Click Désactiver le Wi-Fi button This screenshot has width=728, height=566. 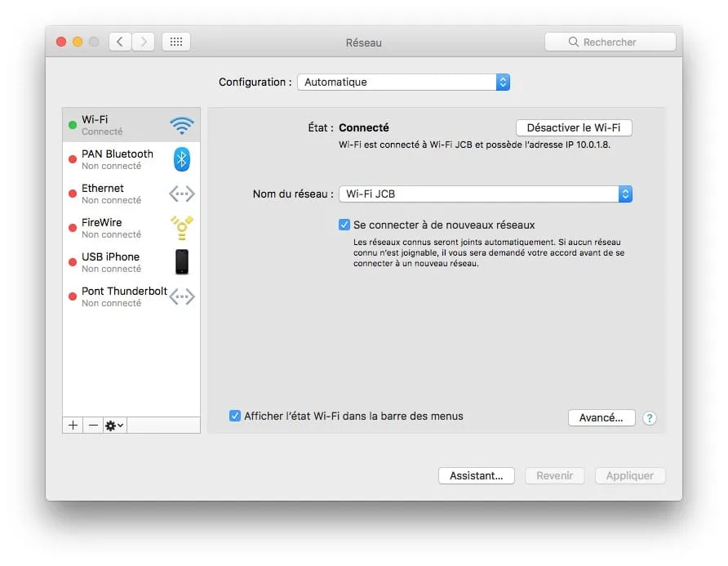pyautogui.click(x=574, y=127)
